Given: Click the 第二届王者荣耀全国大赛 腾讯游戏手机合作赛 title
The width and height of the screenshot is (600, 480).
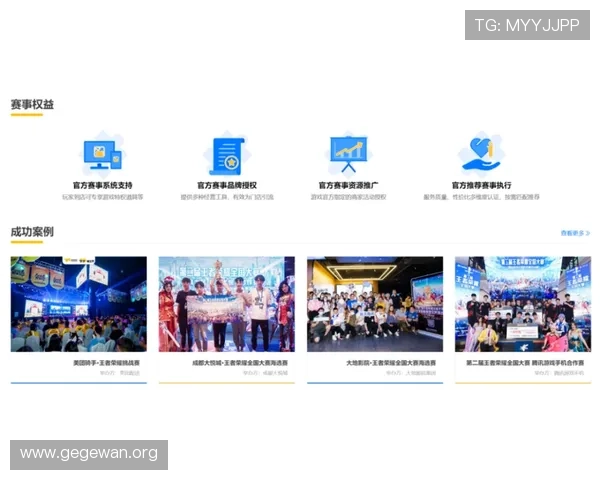Looking at the screenshot, I should click(x=525, y=362).
